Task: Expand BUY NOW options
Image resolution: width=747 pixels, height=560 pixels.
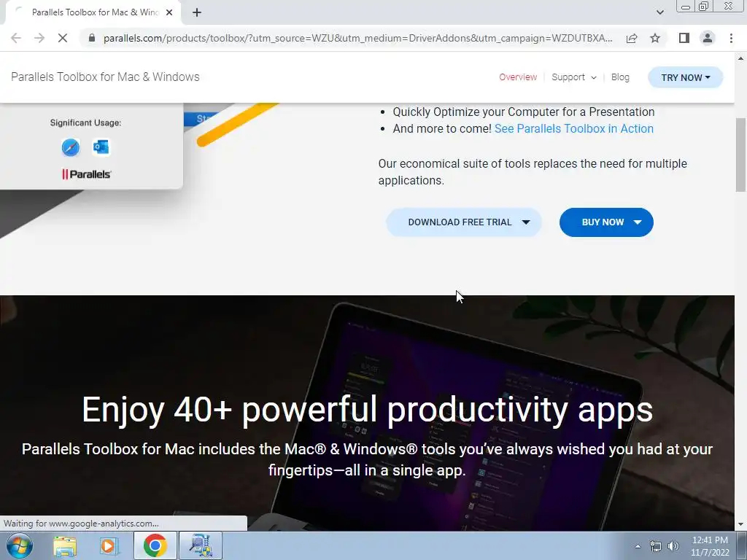Action: 606,222
